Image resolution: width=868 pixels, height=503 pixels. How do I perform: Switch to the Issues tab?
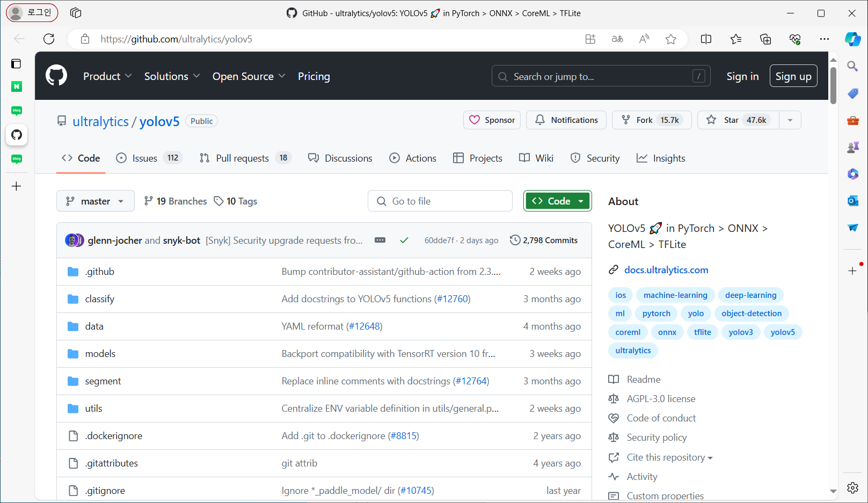pos(149,158)
